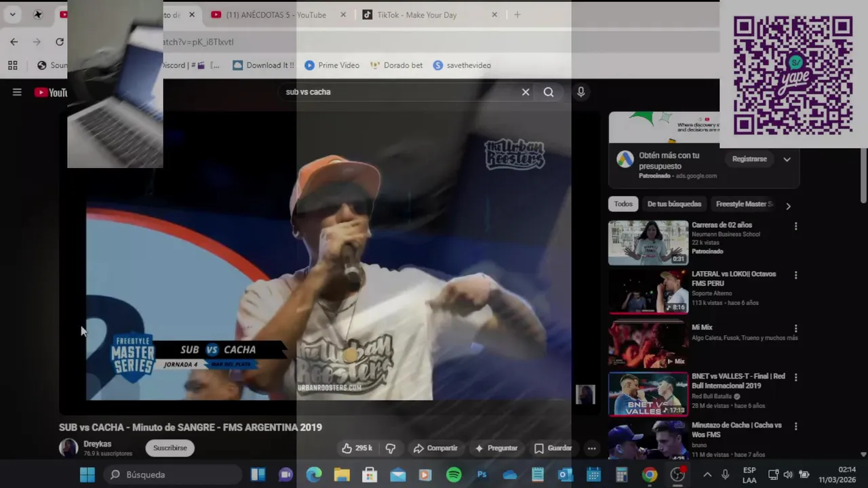Select Freestyle Master Series filter chip
This screenshot has width=868, height=488.
(744, 204)
